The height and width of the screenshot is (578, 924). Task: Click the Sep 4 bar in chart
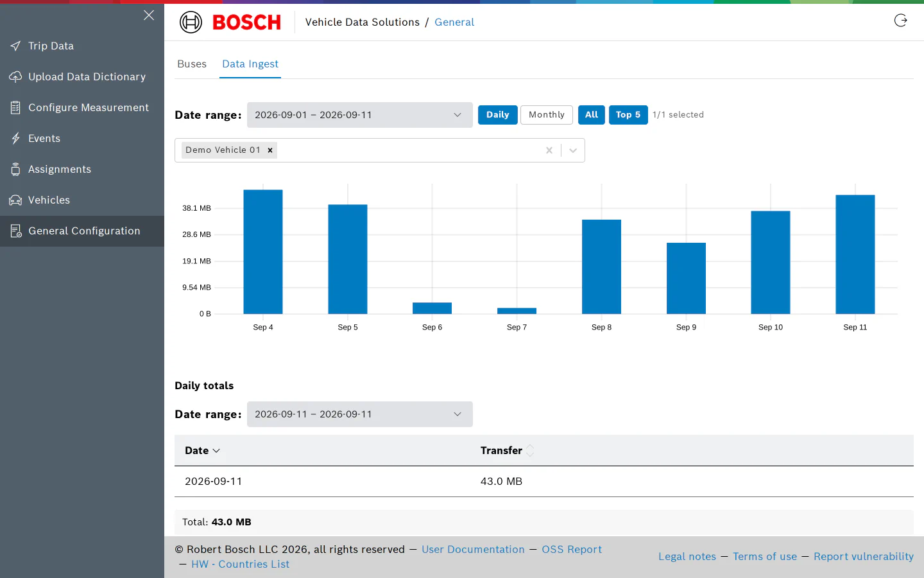(x=263, y=252)
